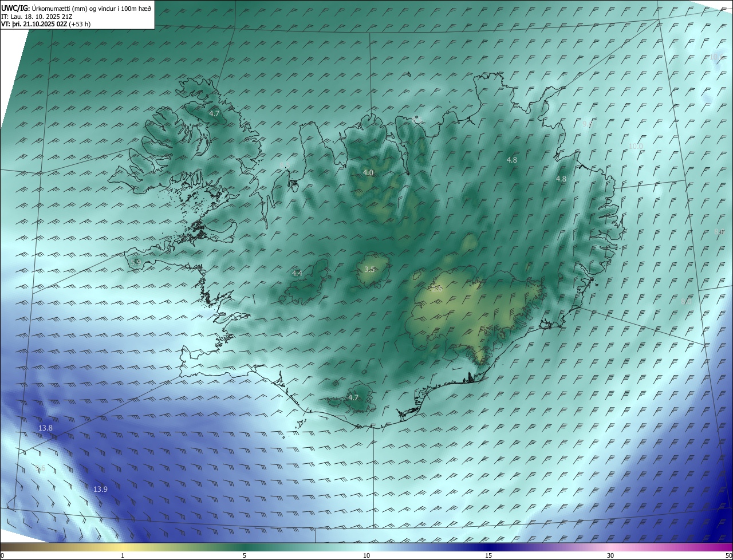This screenshot has width=733, height=560.
Task: Click the 2.6 value on the large glacier
Action: [438, 289]
